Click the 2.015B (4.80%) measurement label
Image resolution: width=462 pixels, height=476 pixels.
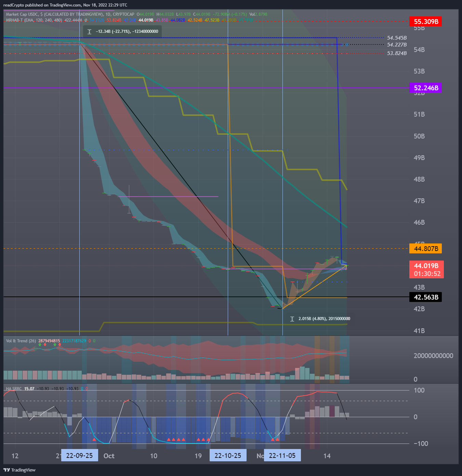(x=324, y=319)
